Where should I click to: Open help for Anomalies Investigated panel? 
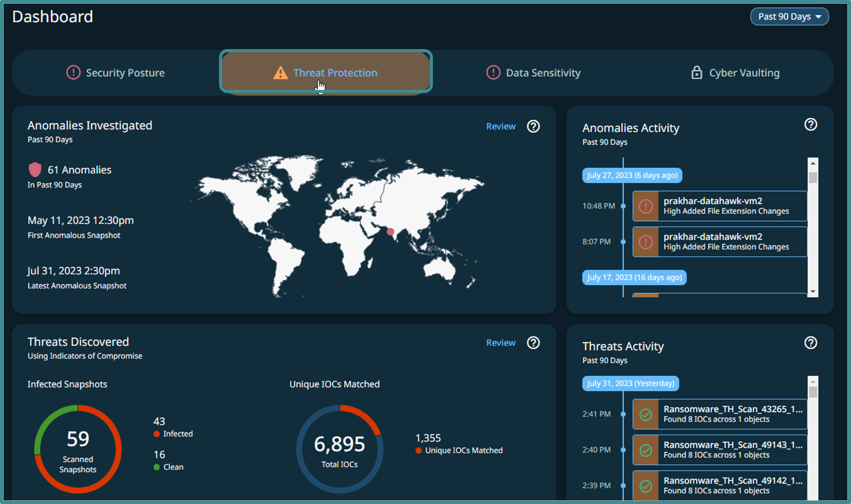pyautogui.click(x=533, y=126)
